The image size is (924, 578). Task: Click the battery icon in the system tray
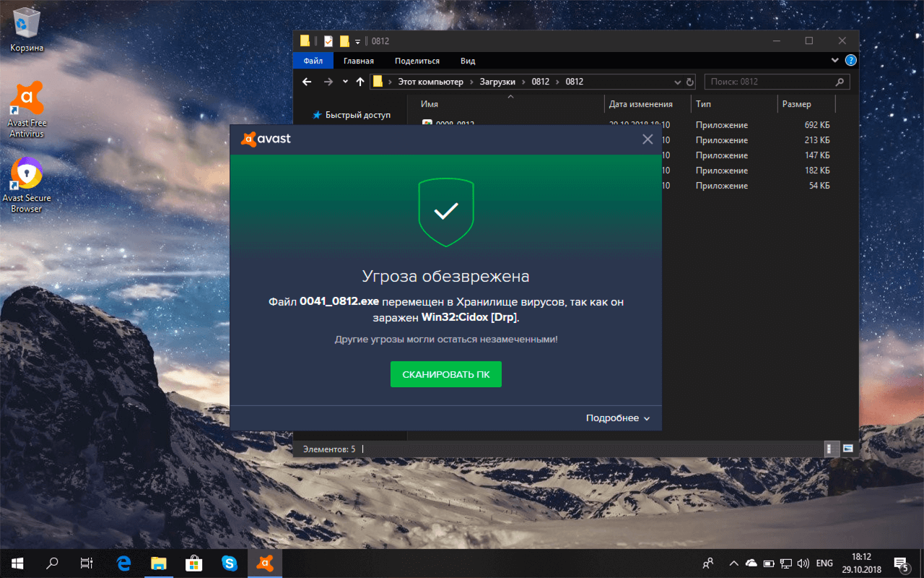pos(769,563)
